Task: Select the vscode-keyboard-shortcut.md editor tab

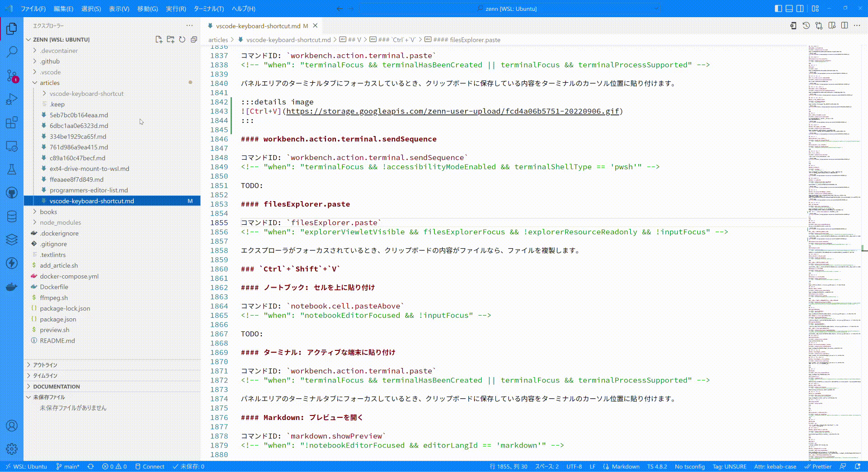Action: [x=258, y=26]
